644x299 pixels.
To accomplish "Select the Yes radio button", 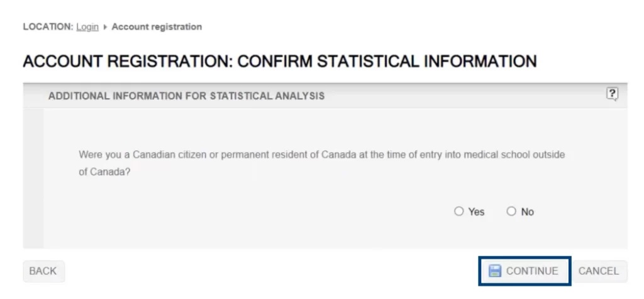I will click(458, 212).
